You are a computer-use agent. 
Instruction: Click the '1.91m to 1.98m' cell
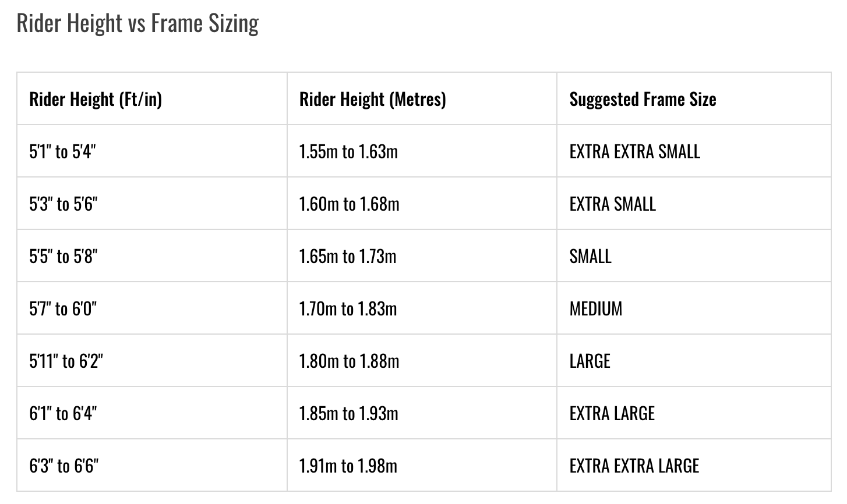click(348, 466)
